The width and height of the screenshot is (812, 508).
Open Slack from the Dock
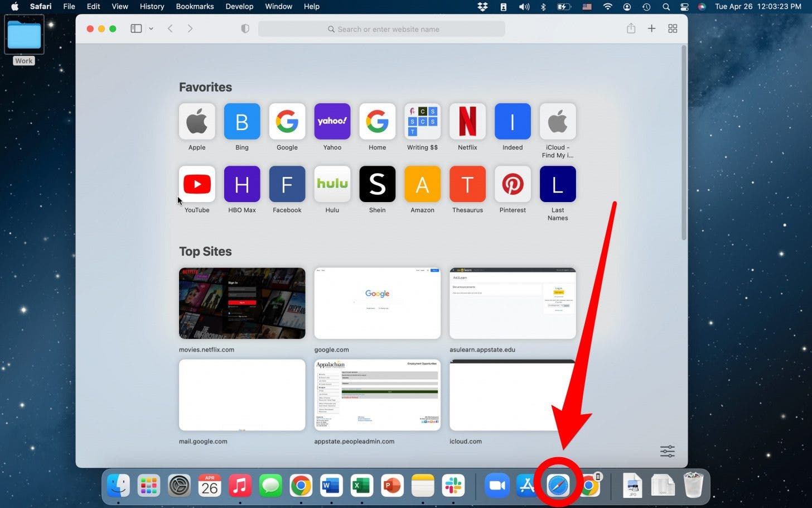coord(453,486)
